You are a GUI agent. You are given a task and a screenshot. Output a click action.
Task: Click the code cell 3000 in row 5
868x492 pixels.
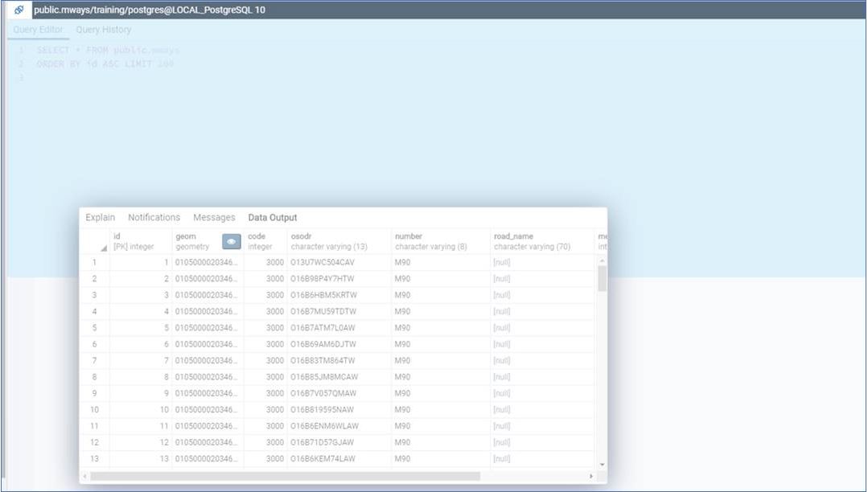click(x=265, y=328)
